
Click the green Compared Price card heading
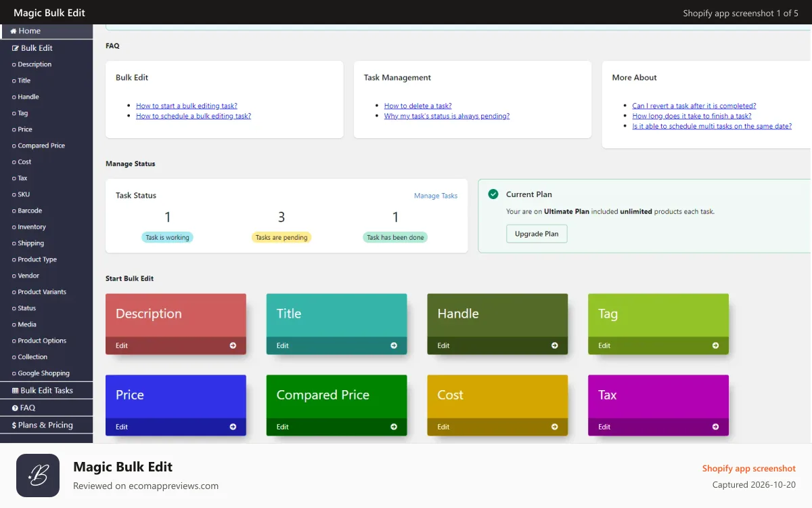(x=323, y=395)
